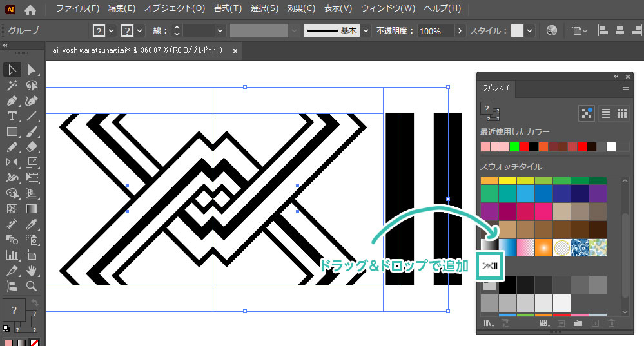Screen dimensions: 644x346
Task: Switch swatches to large thumbnail view
Action: point(622,113)
